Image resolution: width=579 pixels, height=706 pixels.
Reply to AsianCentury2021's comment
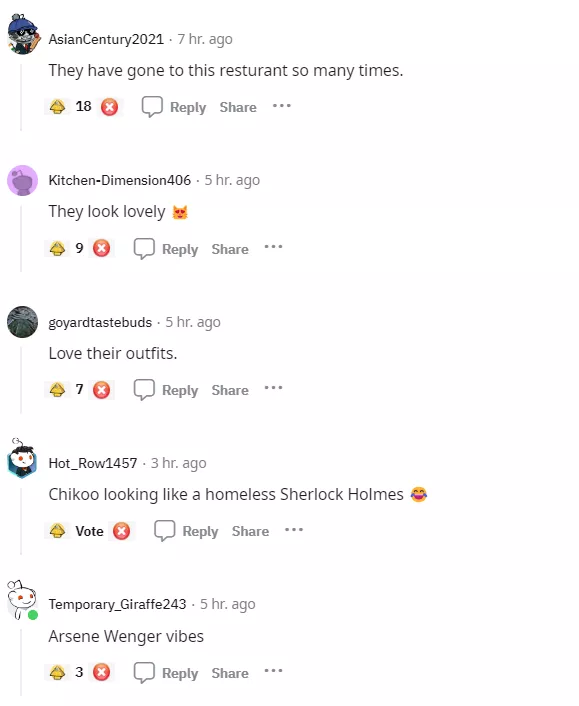coord(174,107)
